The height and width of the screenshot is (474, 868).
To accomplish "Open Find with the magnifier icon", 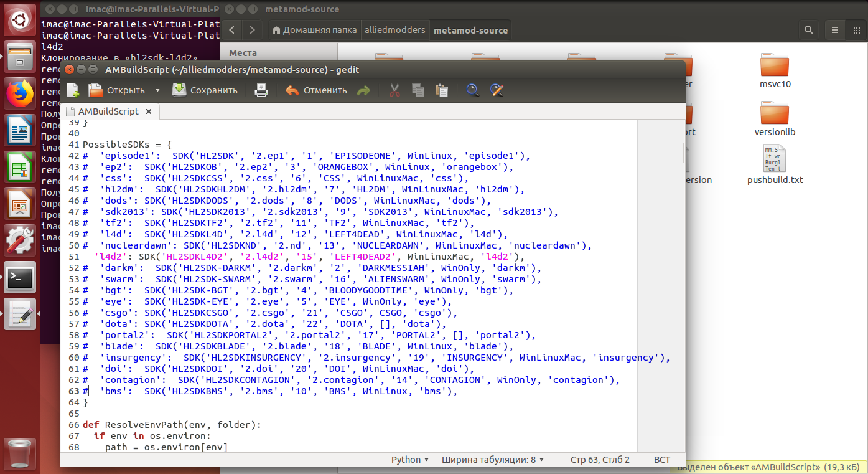I will (x=473, y=90).
